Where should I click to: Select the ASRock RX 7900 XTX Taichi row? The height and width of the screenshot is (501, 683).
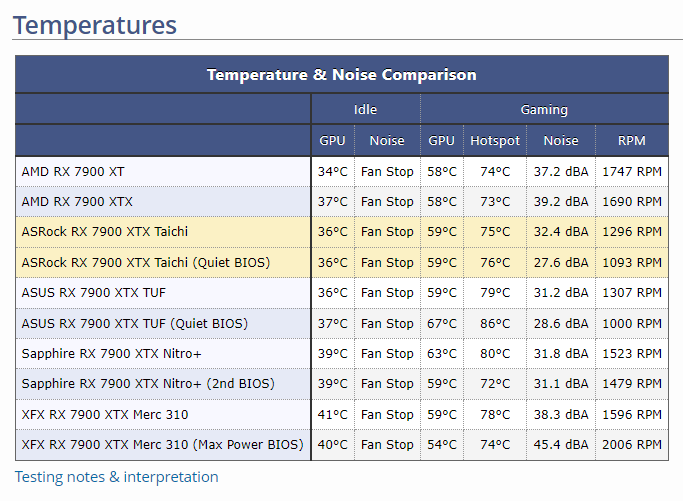tap(105, 232)
